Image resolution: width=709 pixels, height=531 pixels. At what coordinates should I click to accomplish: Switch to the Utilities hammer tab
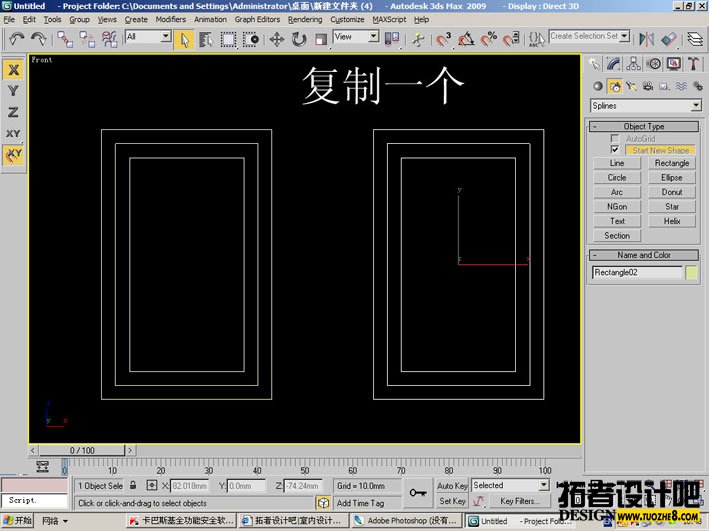tap(694, 65)
